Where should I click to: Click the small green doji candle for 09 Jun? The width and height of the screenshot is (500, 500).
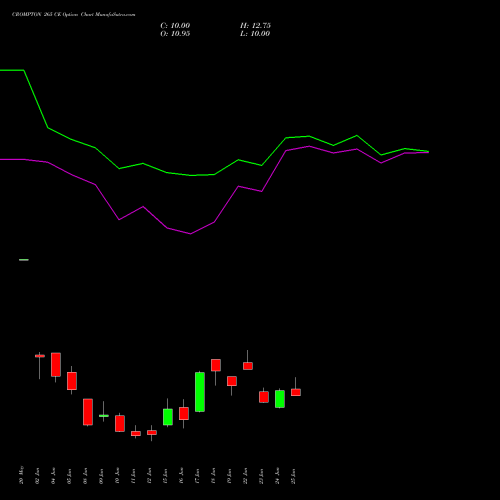(104, 416)
